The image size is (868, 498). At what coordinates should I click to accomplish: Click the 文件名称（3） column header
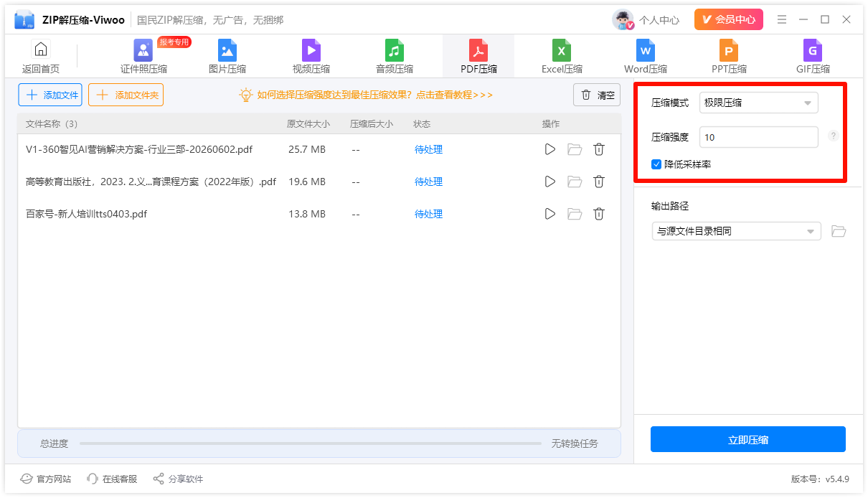(52, 124)
